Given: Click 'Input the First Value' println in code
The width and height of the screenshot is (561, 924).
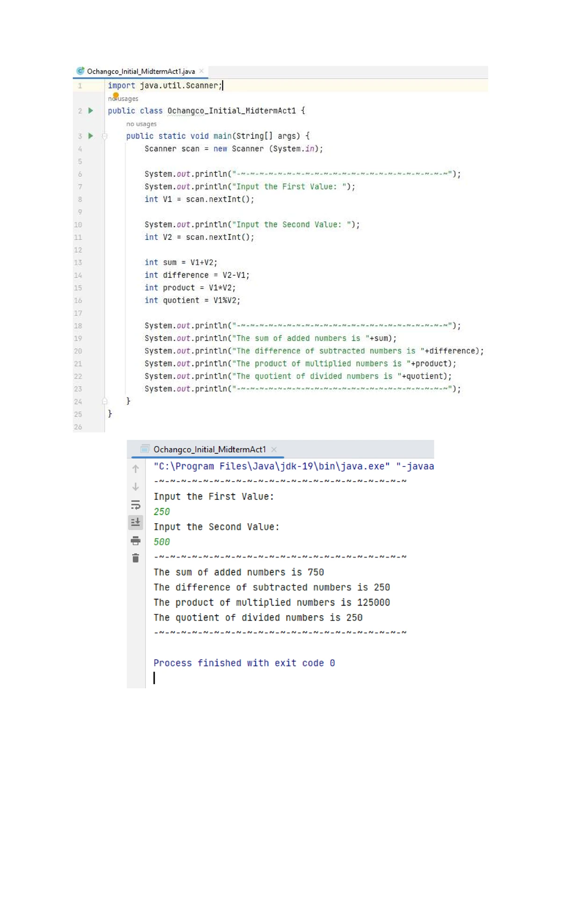Looking at the screenshot, I should click(x=250, y=187).
